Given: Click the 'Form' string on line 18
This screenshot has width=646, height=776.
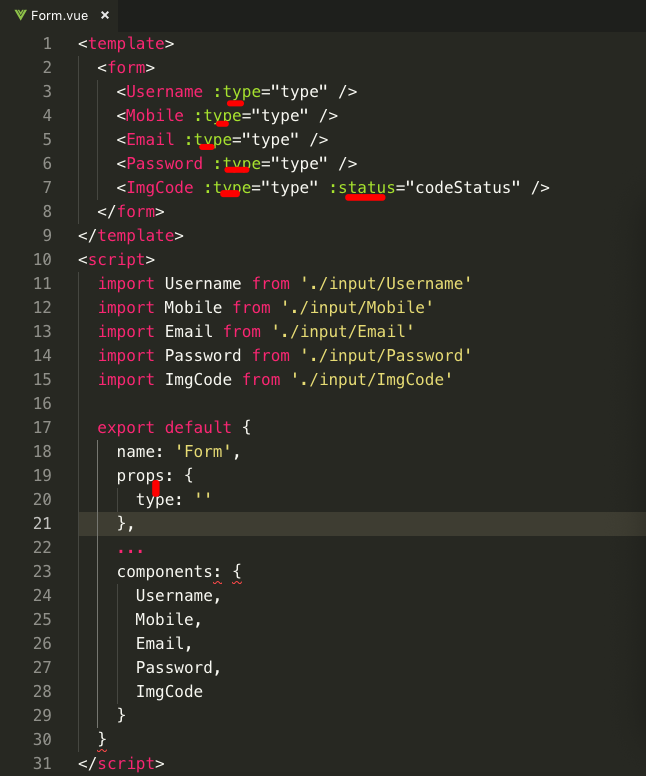Looking at the screenshot, I should click(203, 451).
